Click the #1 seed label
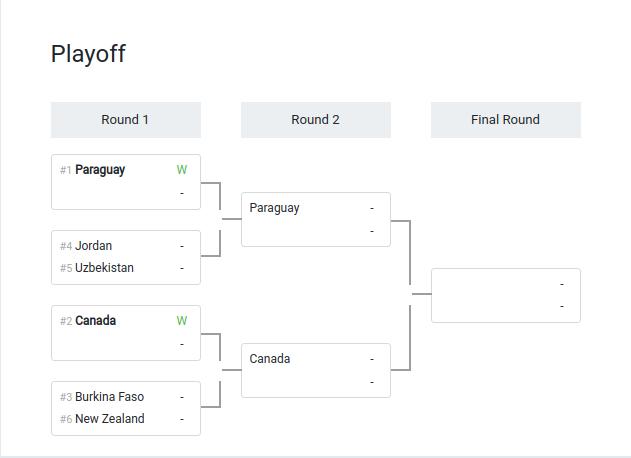631x458 pixels. pos(66,170)
